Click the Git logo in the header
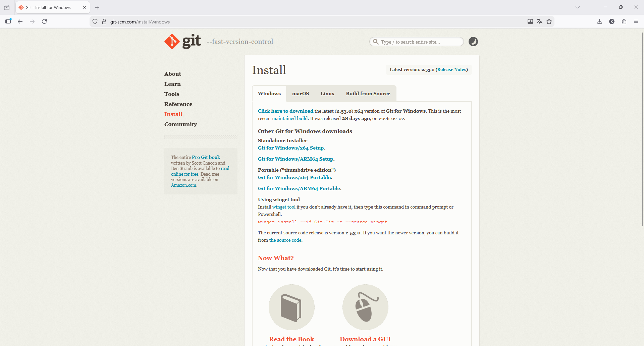 tap(183, 42)
